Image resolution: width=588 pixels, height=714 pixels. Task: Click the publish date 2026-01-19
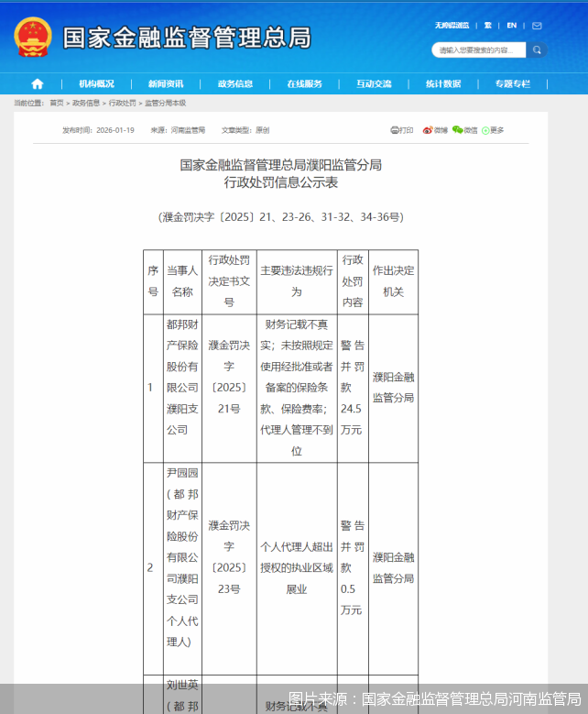point(115,130)
